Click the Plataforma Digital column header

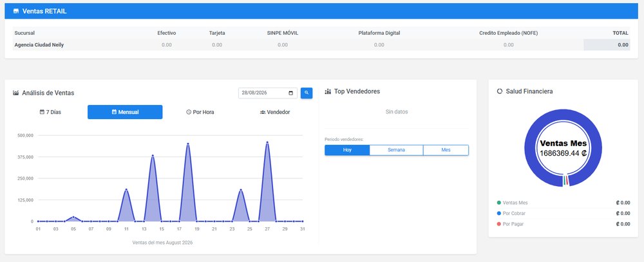point(379,33)
